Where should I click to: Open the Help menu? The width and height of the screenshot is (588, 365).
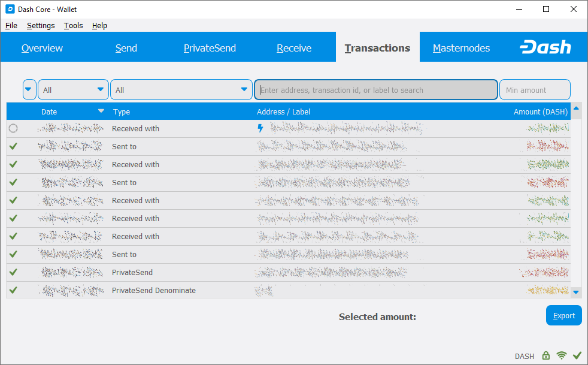click(x=99, y=26)
